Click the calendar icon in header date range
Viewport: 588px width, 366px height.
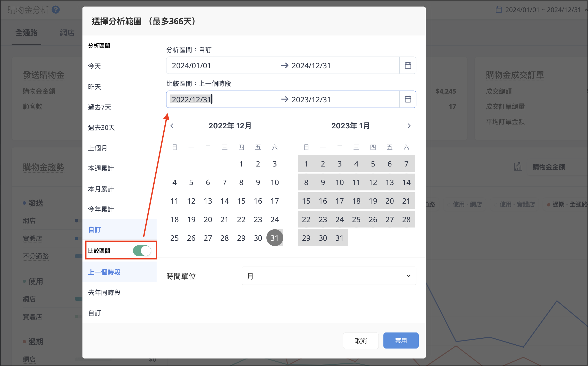pyautogui.click(x=499, y=10)
